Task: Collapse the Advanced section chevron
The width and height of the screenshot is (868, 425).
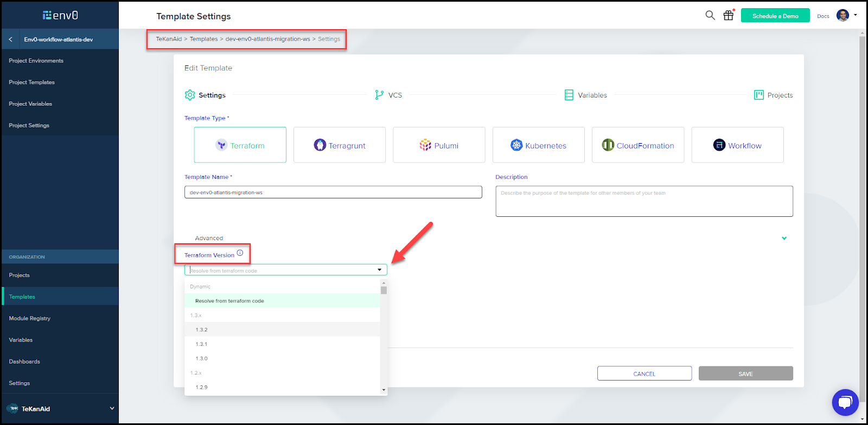Action: (x=784, y=238)
